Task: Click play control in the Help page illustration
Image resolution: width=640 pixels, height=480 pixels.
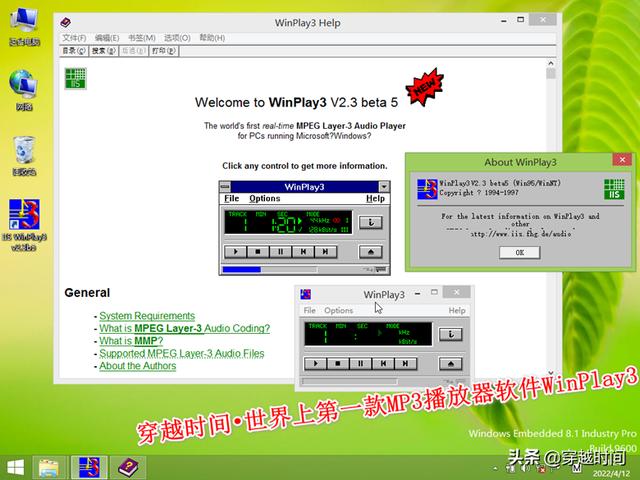Action: (236, 251)
